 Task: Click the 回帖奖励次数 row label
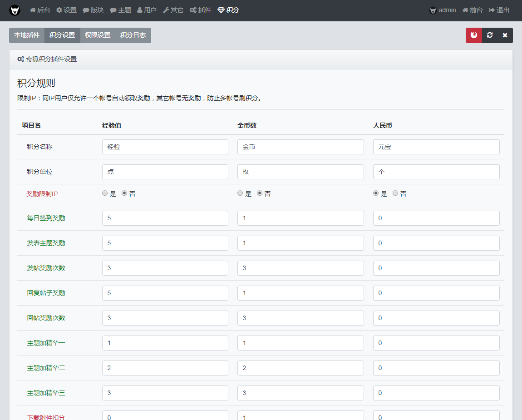pos(46,318)
